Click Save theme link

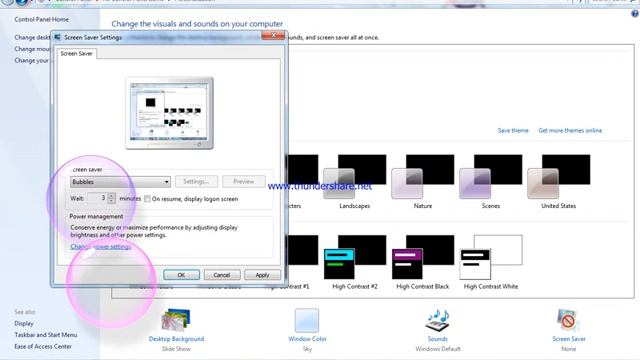(x=513, y=131)
